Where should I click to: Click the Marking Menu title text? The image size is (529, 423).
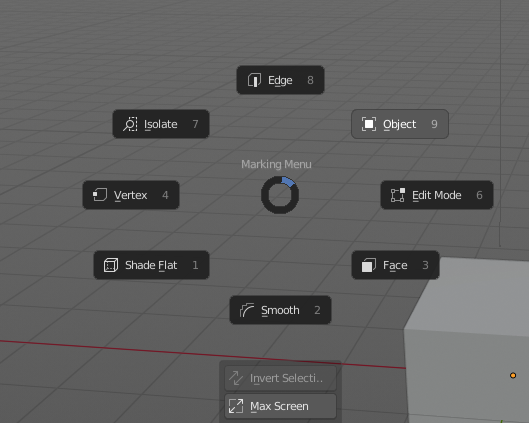276,164
